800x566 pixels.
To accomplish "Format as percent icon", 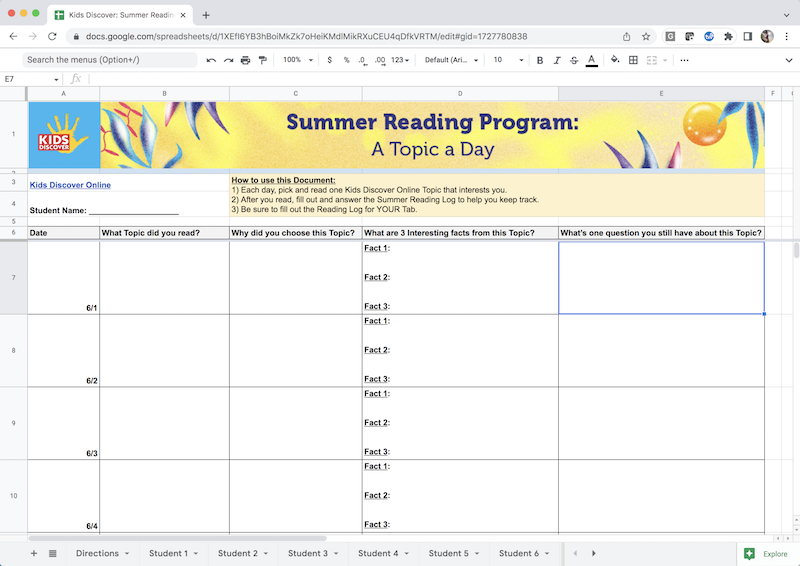I will click(x=346, y=60).
